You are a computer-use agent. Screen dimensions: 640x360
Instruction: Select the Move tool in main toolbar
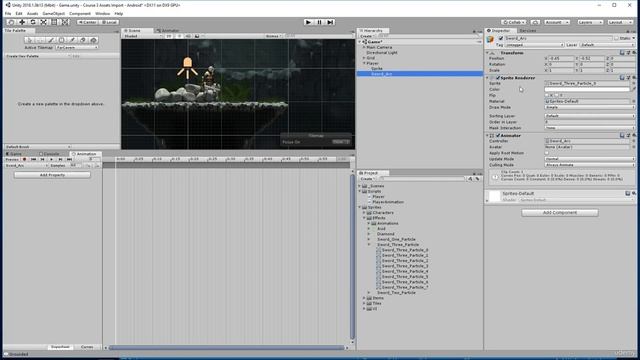pyautogui.click(x=22, y=22)
